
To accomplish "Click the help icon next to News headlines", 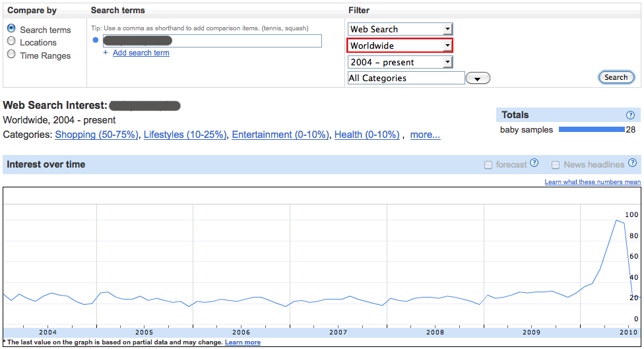I will [x=633, y=164].
